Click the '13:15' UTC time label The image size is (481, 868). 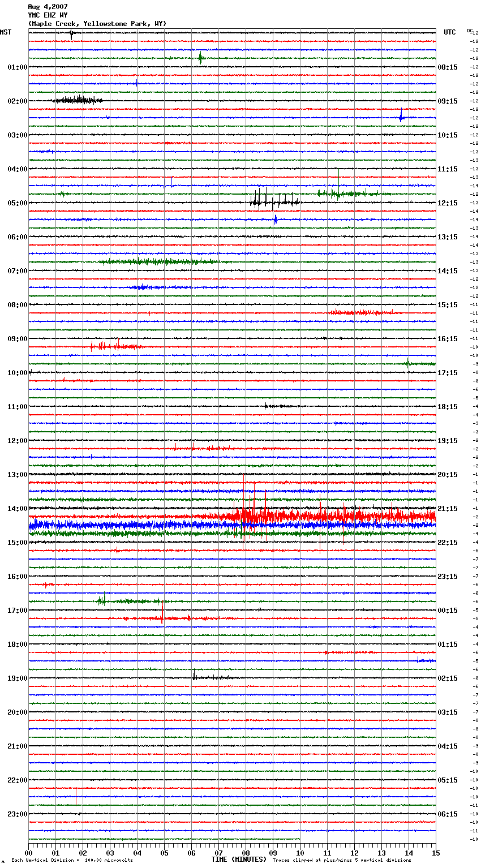tap(448, 237)
